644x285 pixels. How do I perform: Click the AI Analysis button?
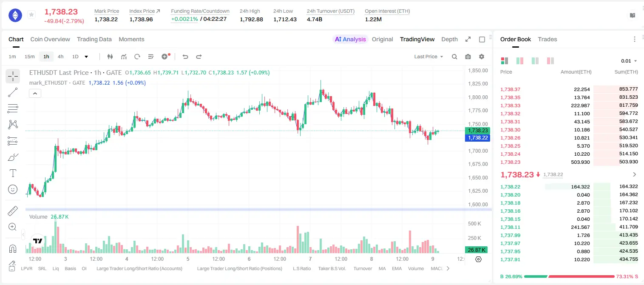[x=350, y=39]
